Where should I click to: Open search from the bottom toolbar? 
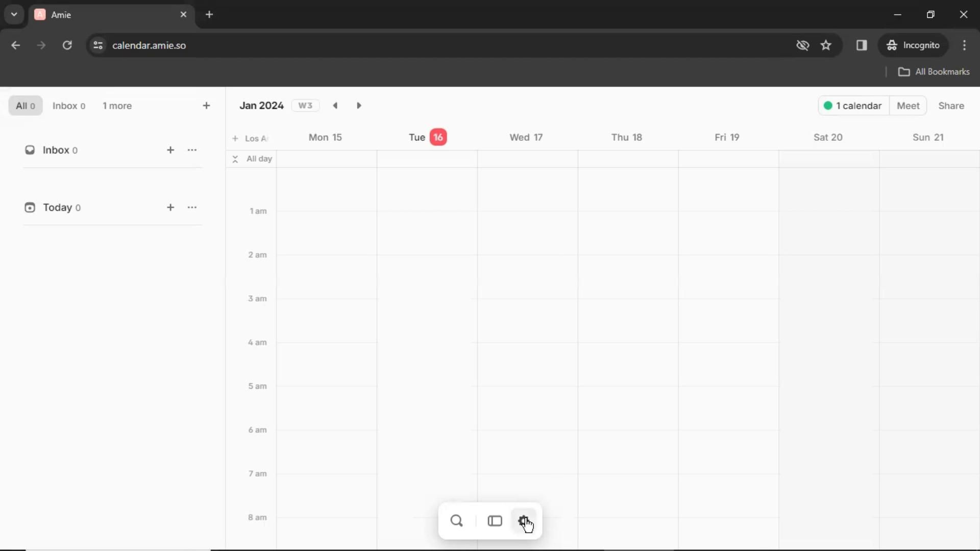[456, 521]
